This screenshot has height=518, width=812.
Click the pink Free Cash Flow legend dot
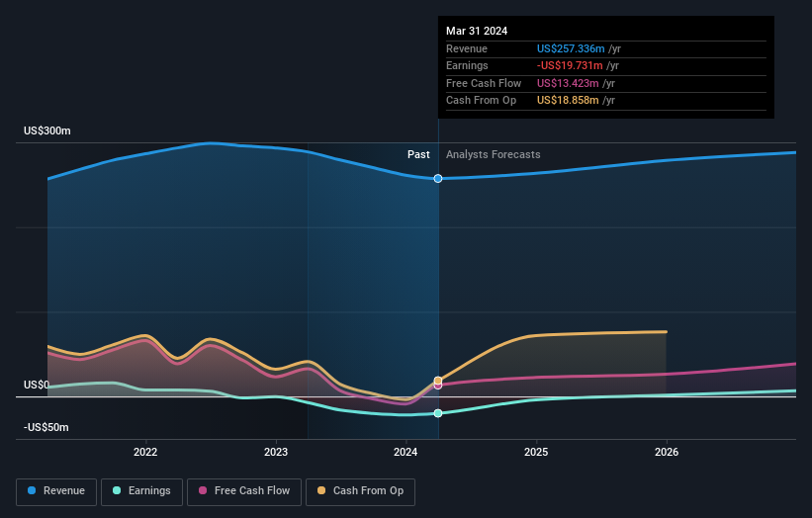tap(203, 490)
